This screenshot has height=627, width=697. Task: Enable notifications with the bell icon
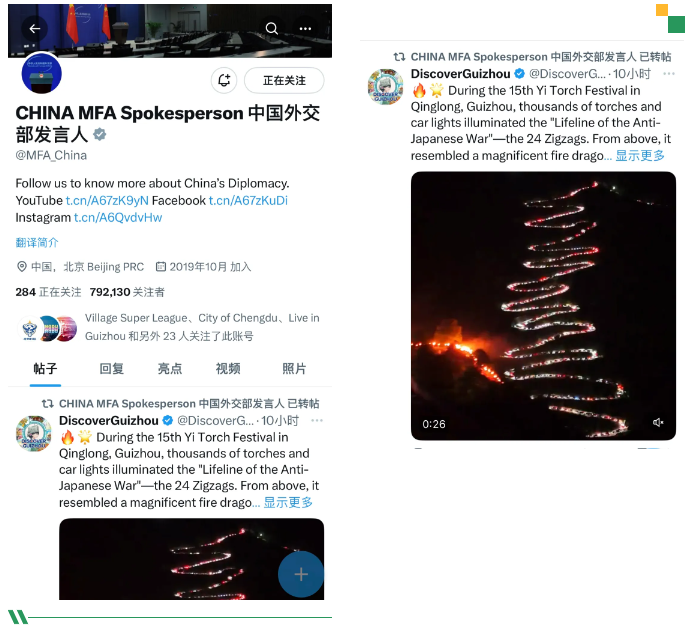(224, 80)
